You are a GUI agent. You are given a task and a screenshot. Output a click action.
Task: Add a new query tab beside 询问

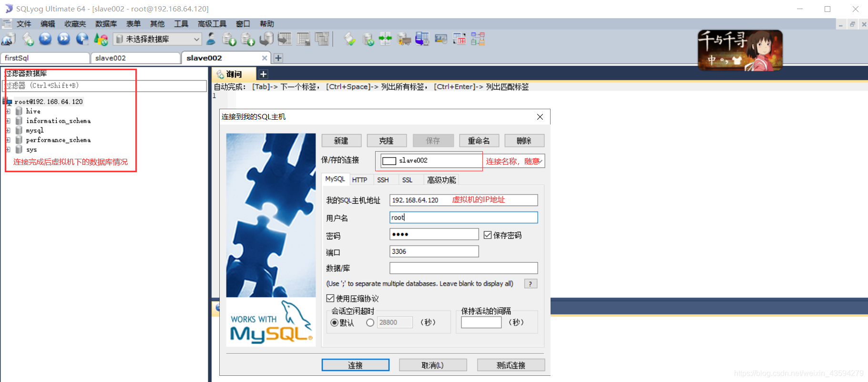click(263, 74)
